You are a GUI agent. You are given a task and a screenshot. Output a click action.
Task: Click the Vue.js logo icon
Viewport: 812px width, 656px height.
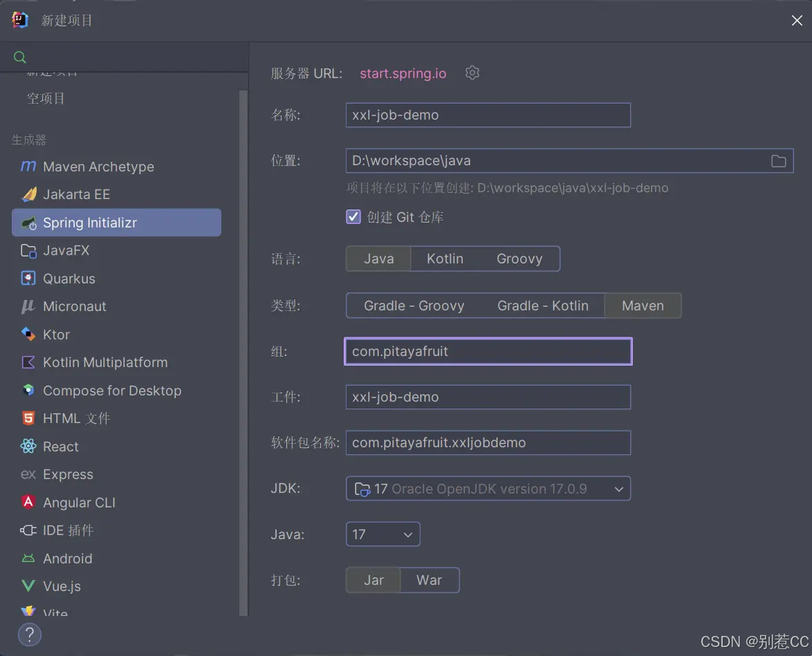[x=28, y=586]
